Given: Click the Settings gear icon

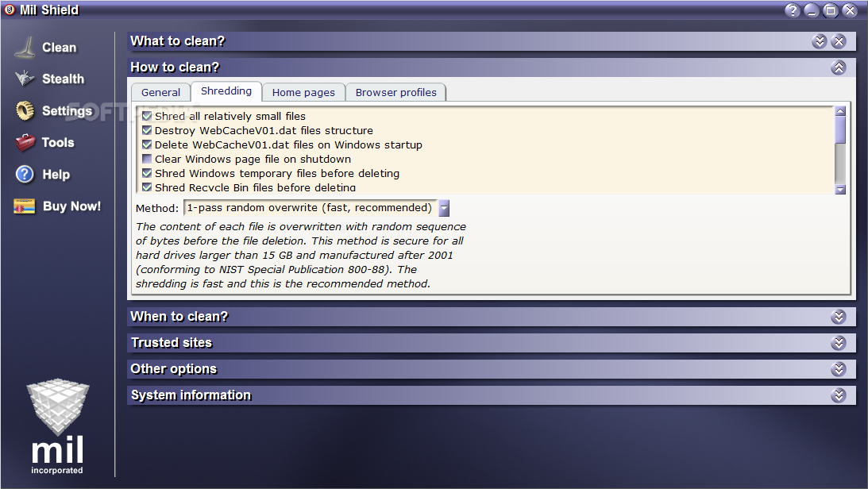Looking at the screenshot, I should click(25, 110).
